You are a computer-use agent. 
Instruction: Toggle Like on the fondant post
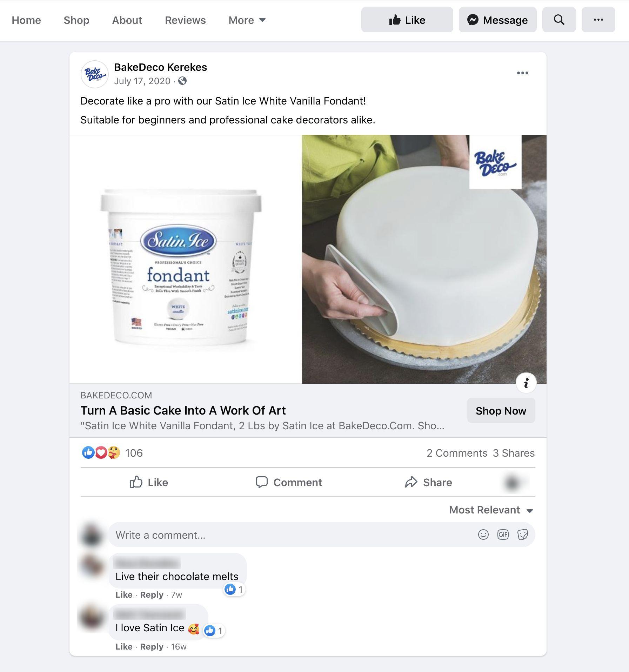coord(149,482)
